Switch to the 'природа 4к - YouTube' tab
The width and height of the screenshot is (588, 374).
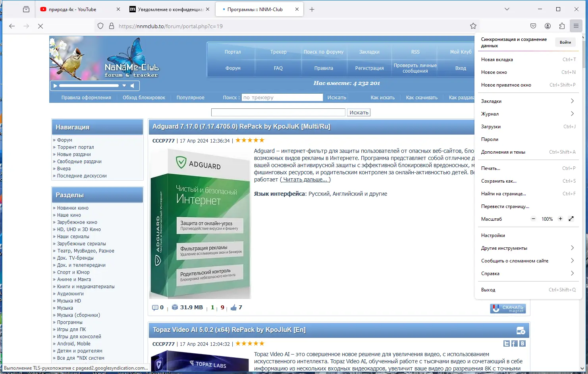coord(80,9)
